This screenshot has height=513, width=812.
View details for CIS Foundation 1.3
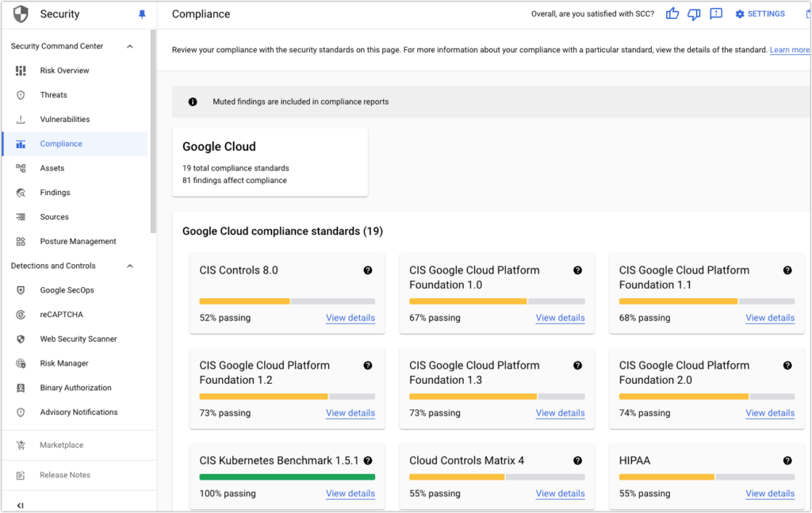tap(561, 413)
